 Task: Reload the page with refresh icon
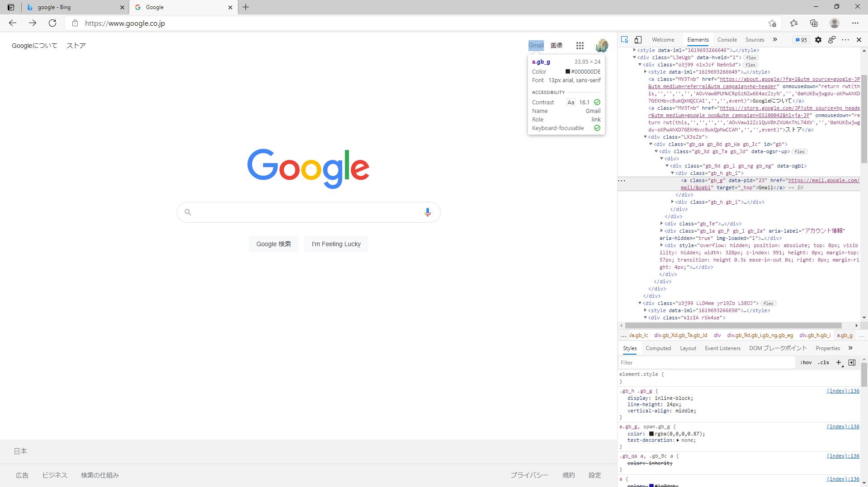(52, 23)
